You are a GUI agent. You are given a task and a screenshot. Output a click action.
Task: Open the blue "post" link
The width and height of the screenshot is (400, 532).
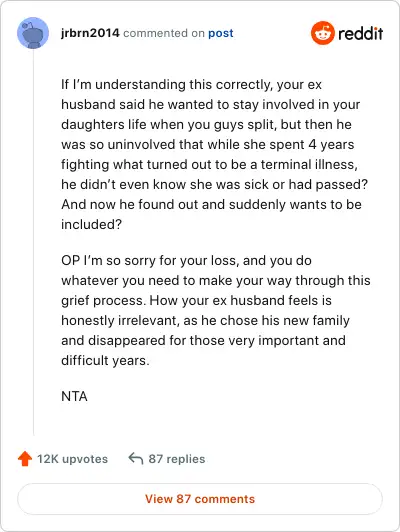(x=221, y=33)
